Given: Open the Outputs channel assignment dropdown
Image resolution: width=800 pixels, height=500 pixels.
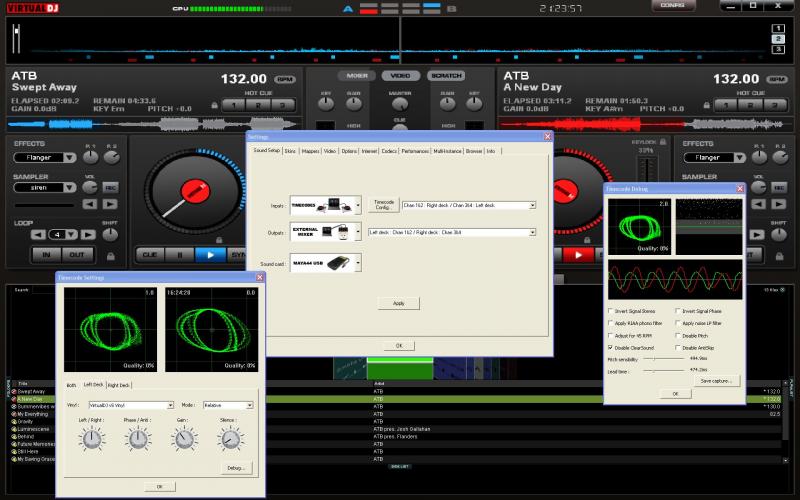Looking at the screenshot, I should (532, 232).
